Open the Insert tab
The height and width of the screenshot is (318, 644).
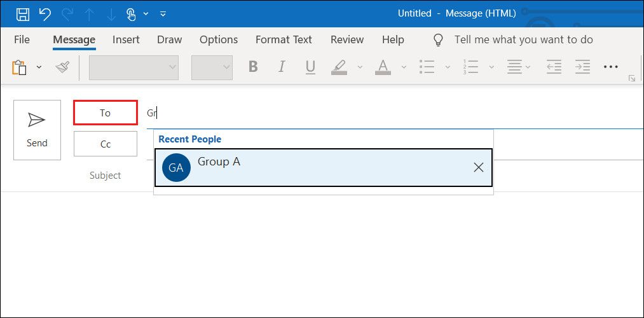[x=126, y=39]
